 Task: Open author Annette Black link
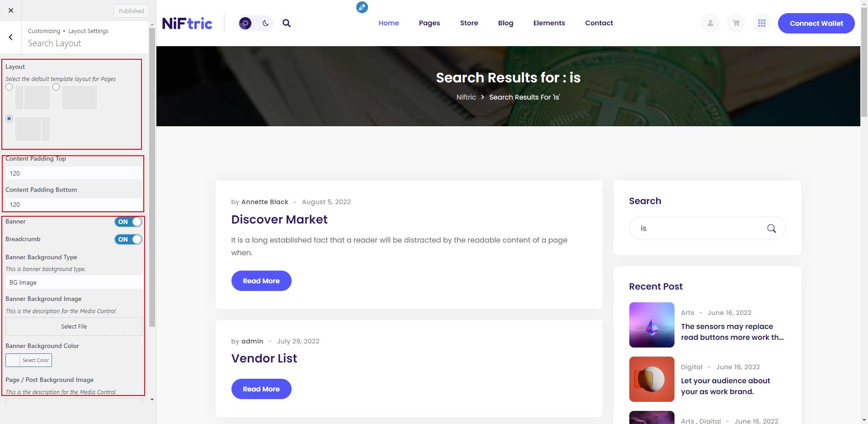265,202
